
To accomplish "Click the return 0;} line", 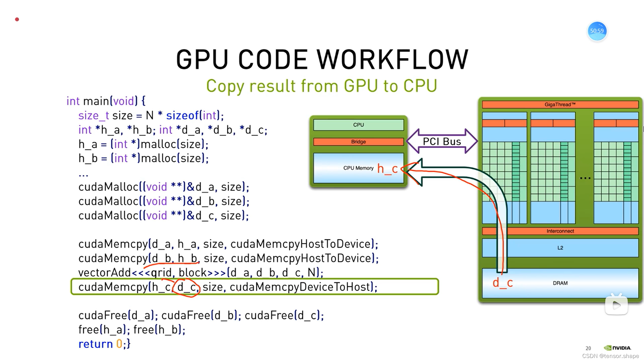I will tap(104, 344).
